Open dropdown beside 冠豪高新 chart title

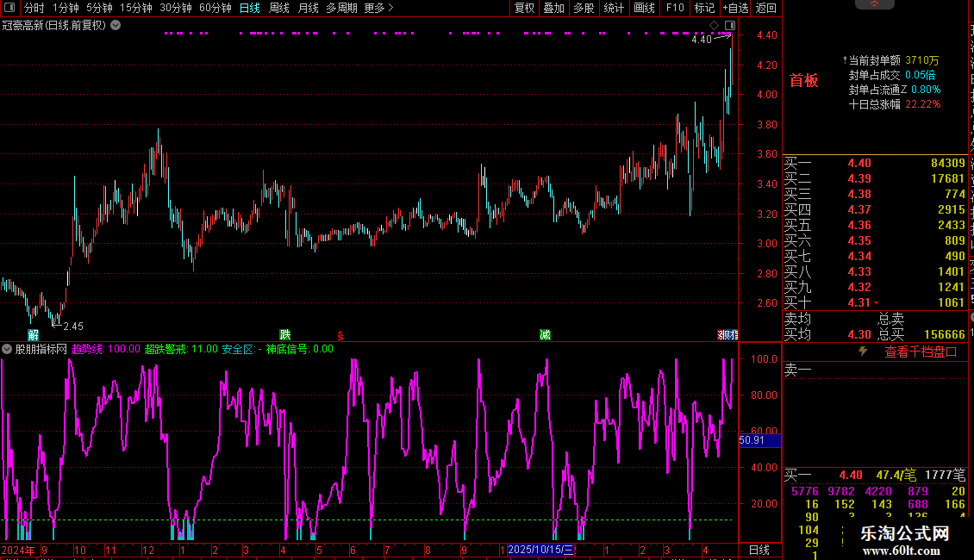(116, 26)
